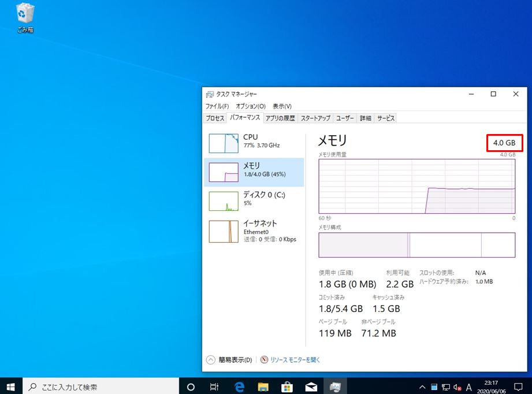Screen dimensions: 532x394
Task: Maximize the Task Manager window
Action: 493,94
